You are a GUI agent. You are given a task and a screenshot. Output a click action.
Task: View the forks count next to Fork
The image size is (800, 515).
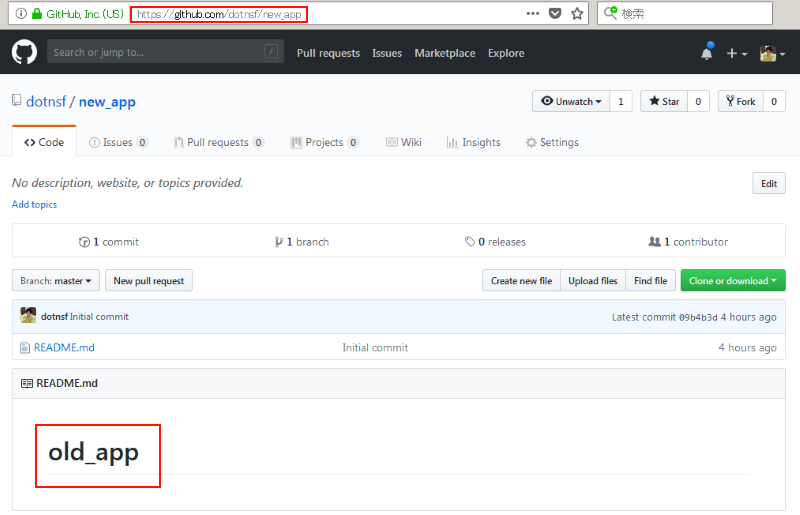click(x=774, y=101)
